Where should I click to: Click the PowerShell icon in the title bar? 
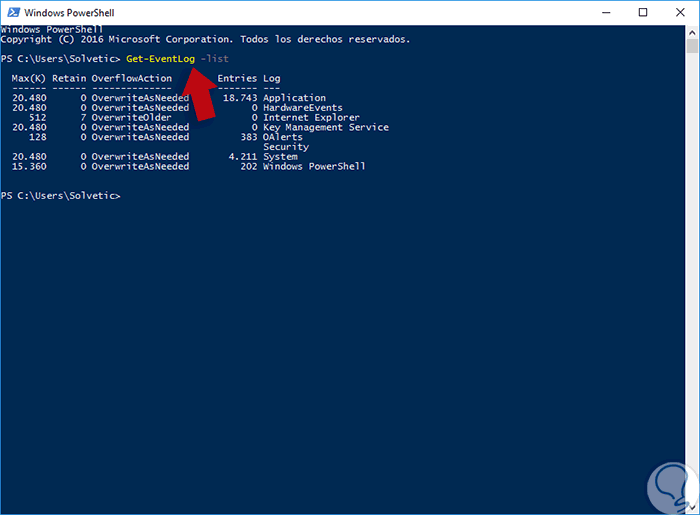pos(12,12)
